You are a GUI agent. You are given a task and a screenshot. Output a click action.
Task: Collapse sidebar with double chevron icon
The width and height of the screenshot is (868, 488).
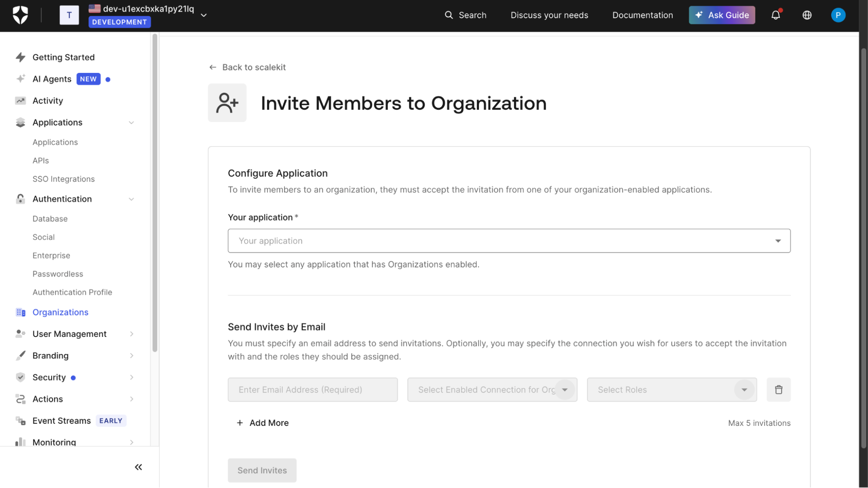139,467
